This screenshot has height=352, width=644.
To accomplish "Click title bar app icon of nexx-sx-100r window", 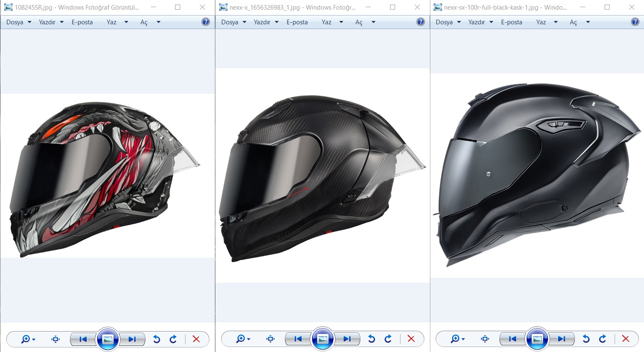I will (x=437, y=7).
